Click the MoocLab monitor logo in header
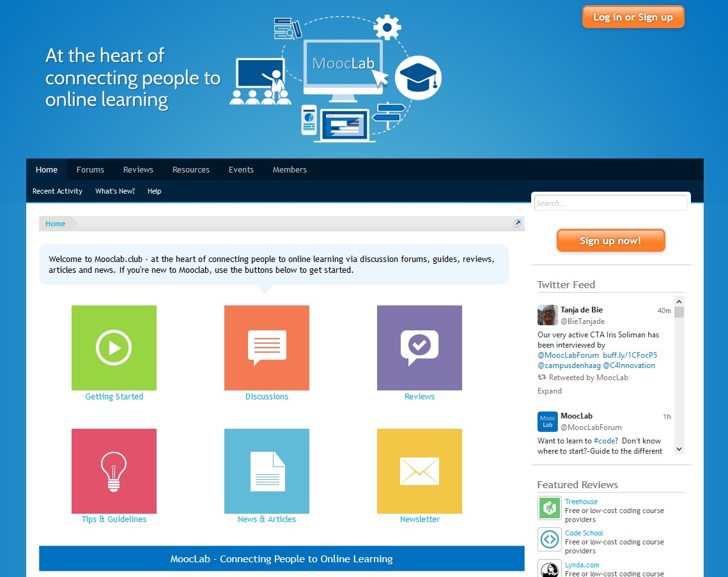The width and height of the screenshot is (728, 577). 343,70
